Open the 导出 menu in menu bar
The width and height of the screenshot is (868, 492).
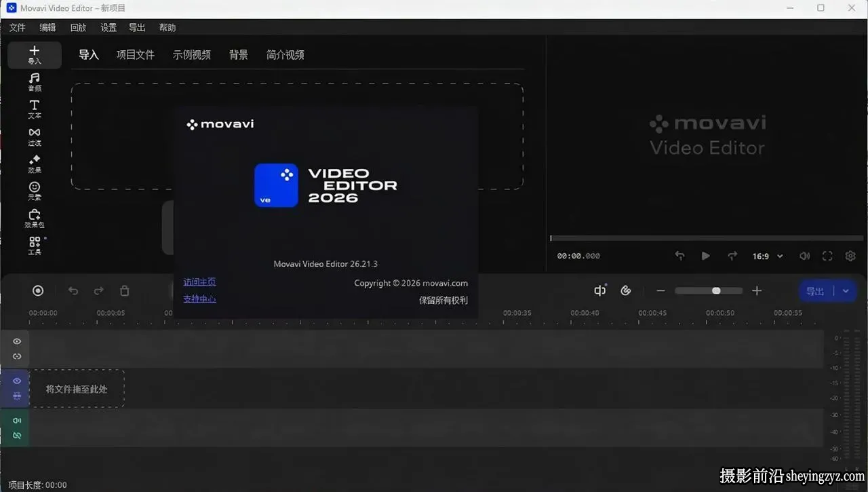pos(137,28)
